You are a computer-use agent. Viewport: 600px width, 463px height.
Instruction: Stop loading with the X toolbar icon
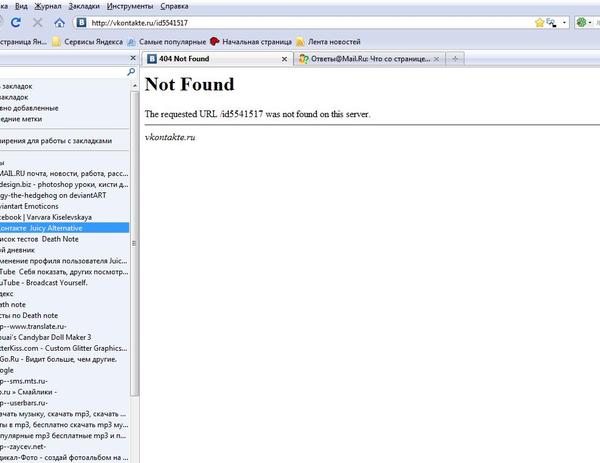(38, 23)
